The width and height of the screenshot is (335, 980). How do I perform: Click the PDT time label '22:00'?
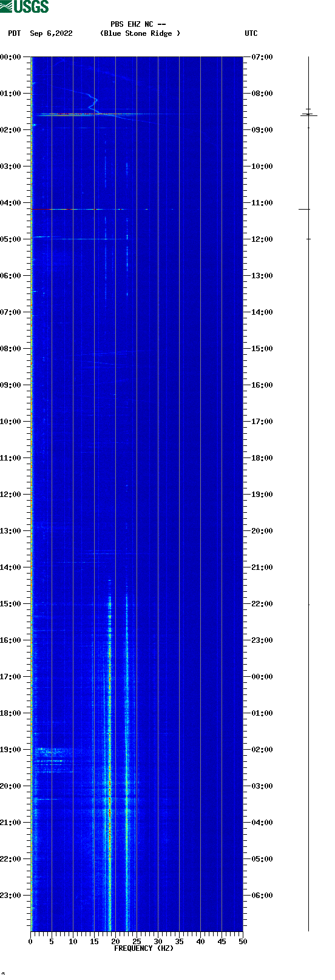coord(11,859)
